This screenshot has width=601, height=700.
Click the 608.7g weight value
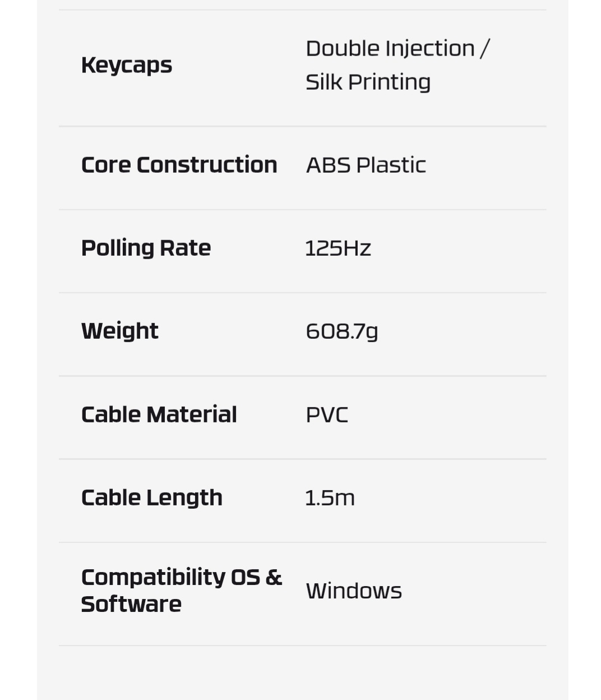tap(342, 331)
